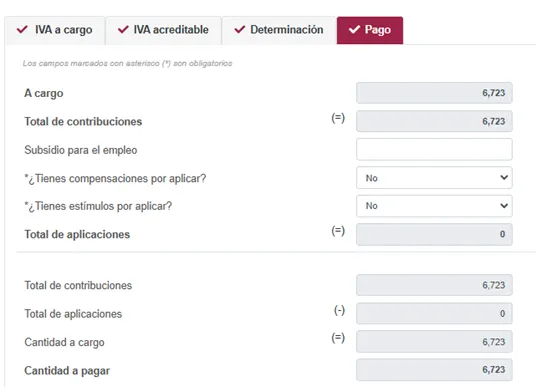Focus the Subsidio para el empleo field
Screen dimensions: 536x387
click(x=434, y=149)
